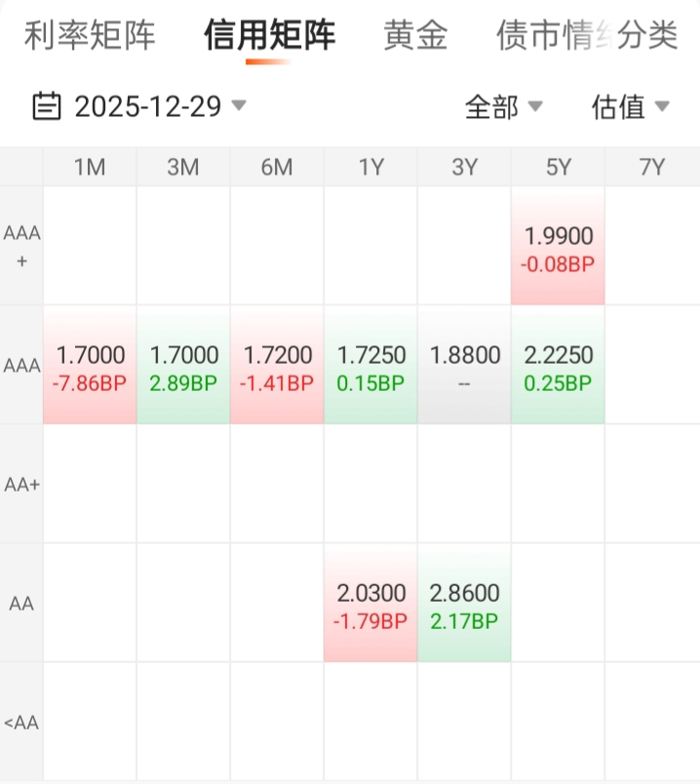This screenshot has height=784, width=700.
Task: Expand the 全部 filter dropdown
Action: pos(503,106)
